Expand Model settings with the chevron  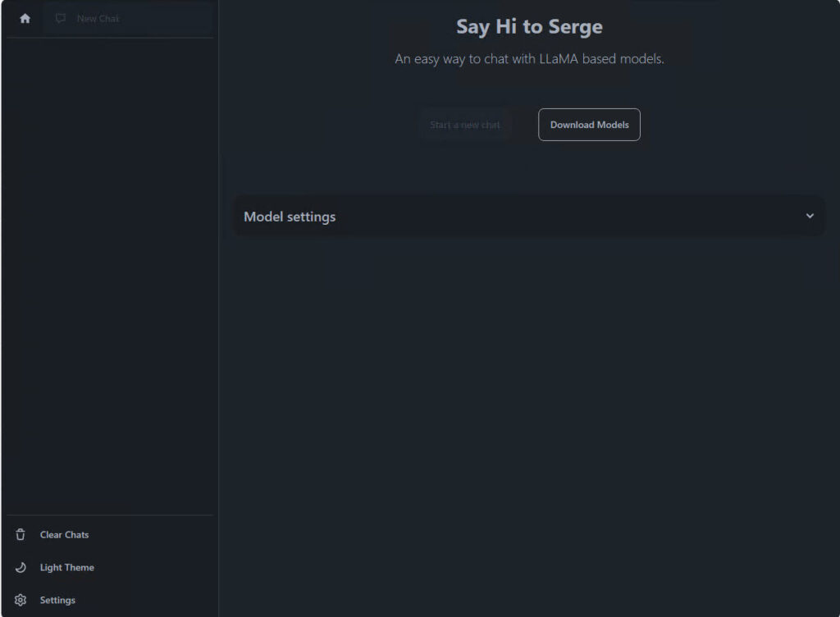click(810, 216)
